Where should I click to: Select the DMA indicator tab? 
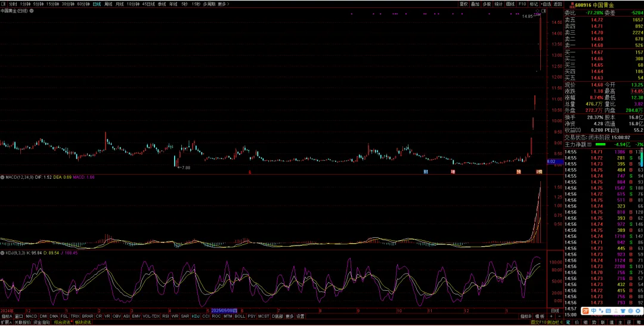[54, 316]
